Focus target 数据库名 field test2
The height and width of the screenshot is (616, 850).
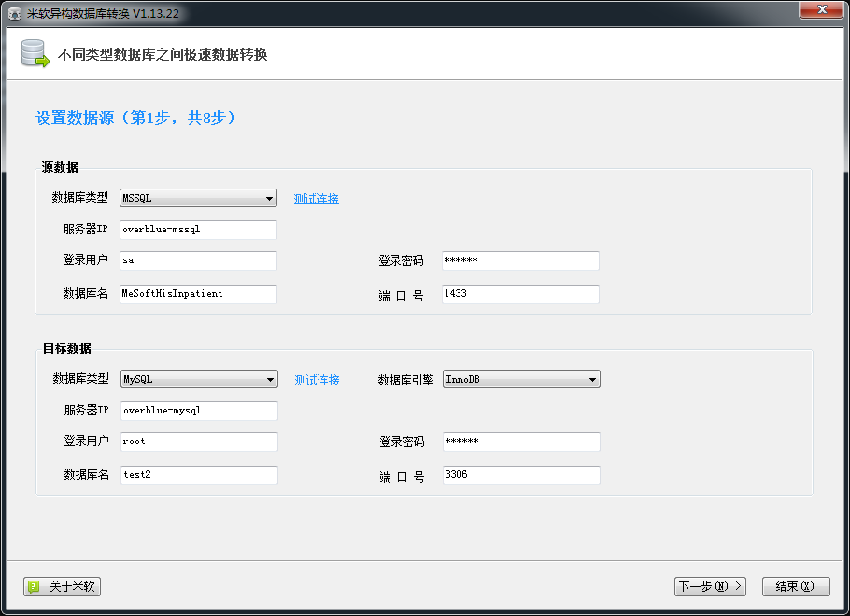199,474
